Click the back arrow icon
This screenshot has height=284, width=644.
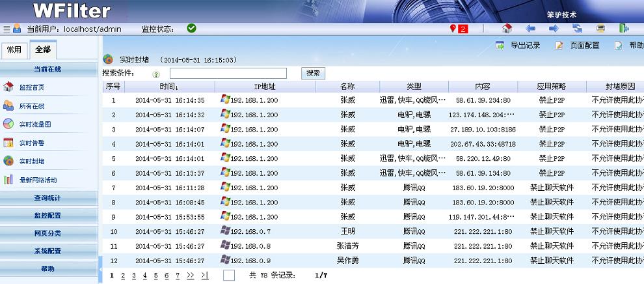(x=531, y=29)
